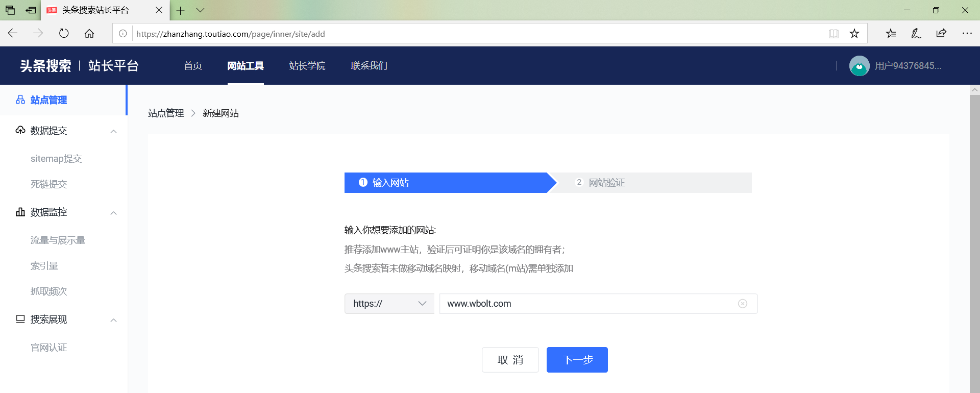Click the browser refresh icon
The image size is (980, 393).
point(64,34)
